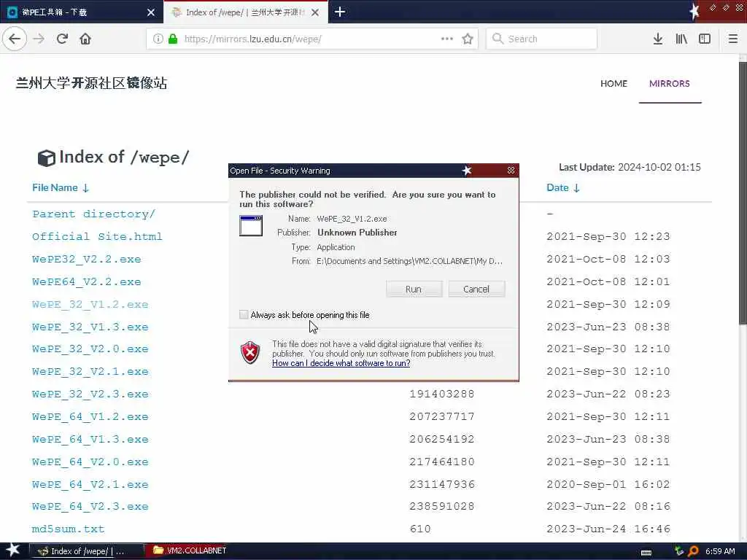The image size is (747, 560).
Task: Click the keyboard tray icon
Action: pos(646,552)
